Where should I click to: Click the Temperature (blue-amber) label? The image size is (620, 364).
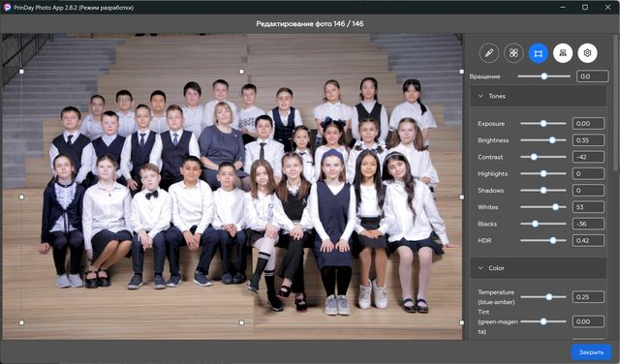coord(496,297)
